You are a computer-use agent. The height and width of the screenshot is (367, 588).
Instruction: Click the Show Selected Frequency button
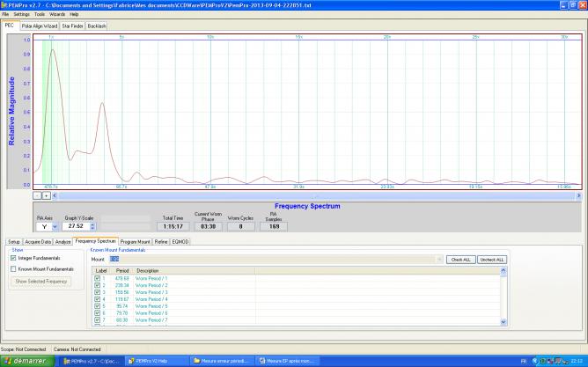coord(40,281)
